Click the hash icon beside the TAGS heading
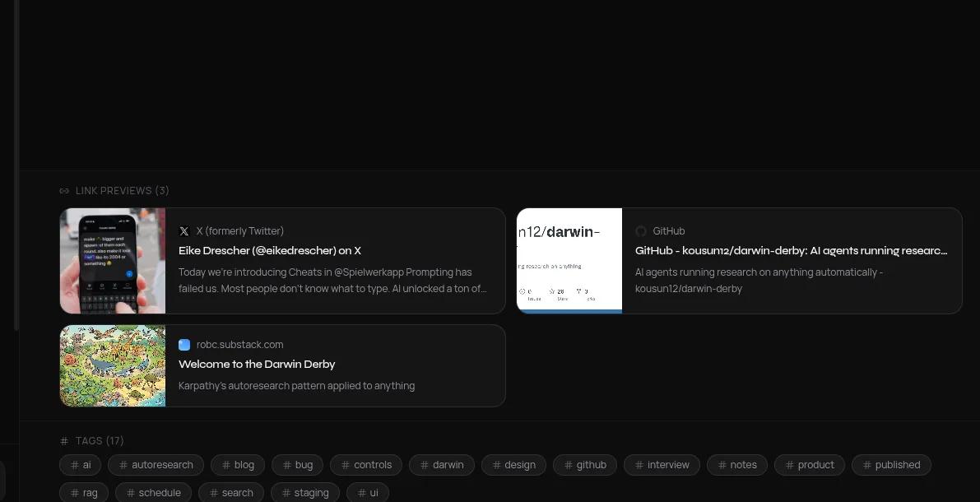 click(64, 440)
